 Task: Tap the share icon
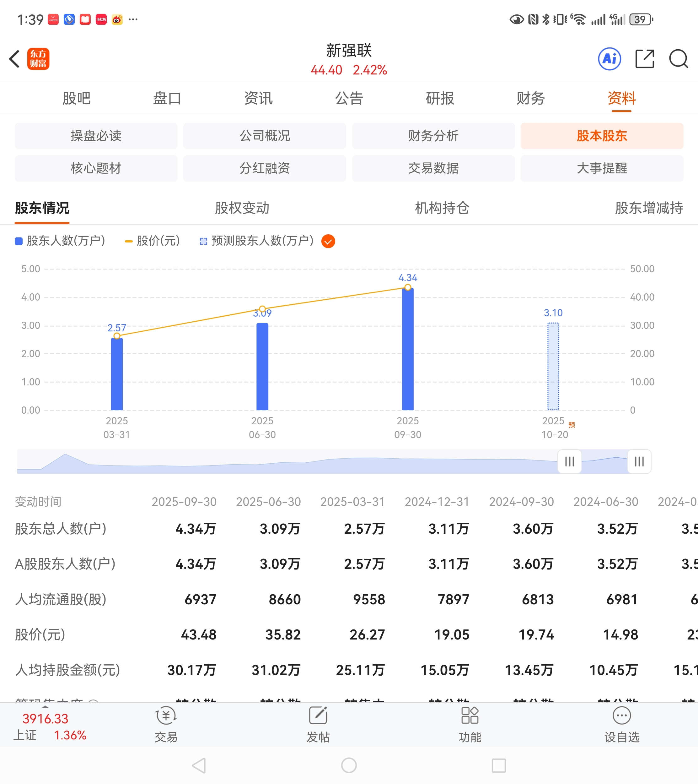[644, 59]
